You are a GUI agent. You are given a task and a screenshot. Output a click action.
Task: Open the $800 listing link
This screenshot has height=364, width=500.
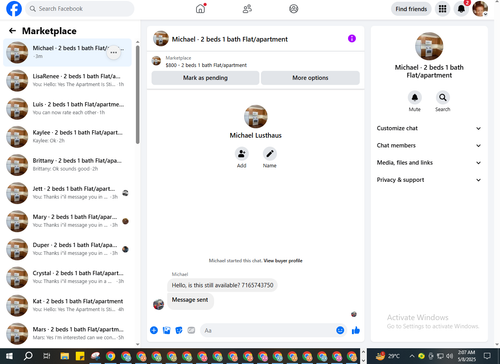206,65
